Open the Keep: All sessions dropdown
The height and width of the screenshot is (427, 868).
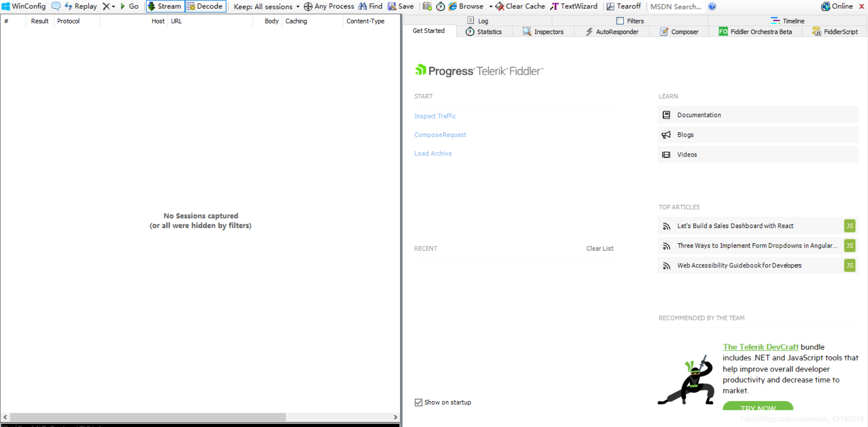(x=266, y=6)
